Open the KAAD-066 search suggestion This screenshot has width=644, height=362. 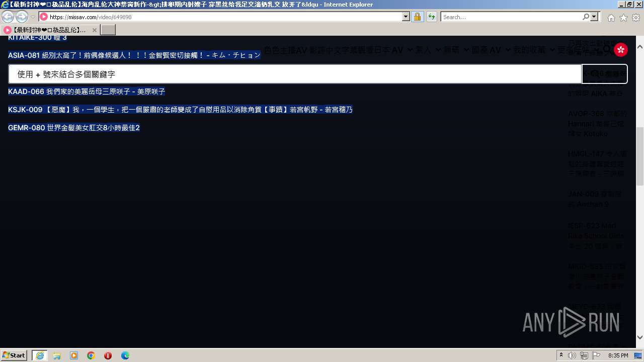(87, 92)
